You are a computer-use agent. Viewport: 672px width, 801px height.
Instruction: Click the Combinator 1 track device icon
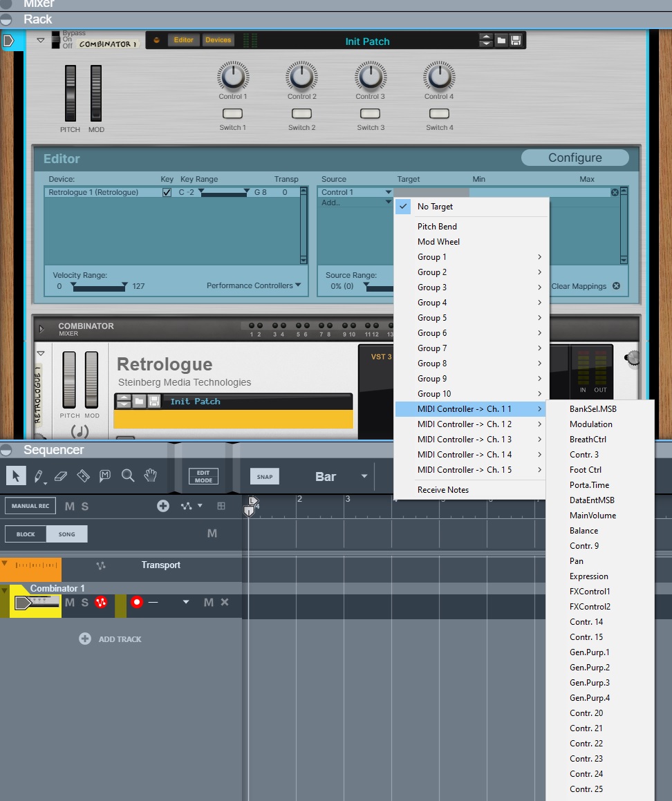click(x=36, y=602)
